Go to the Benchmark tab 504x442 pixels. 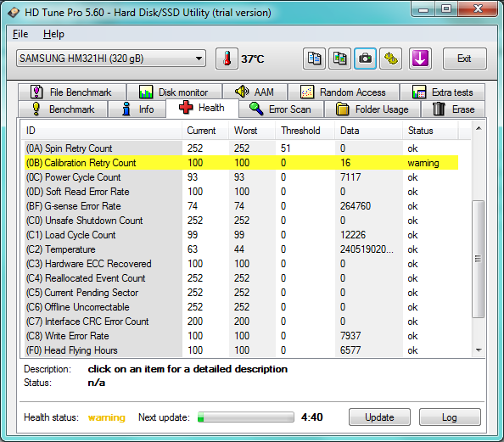click(x=63, y=109)
